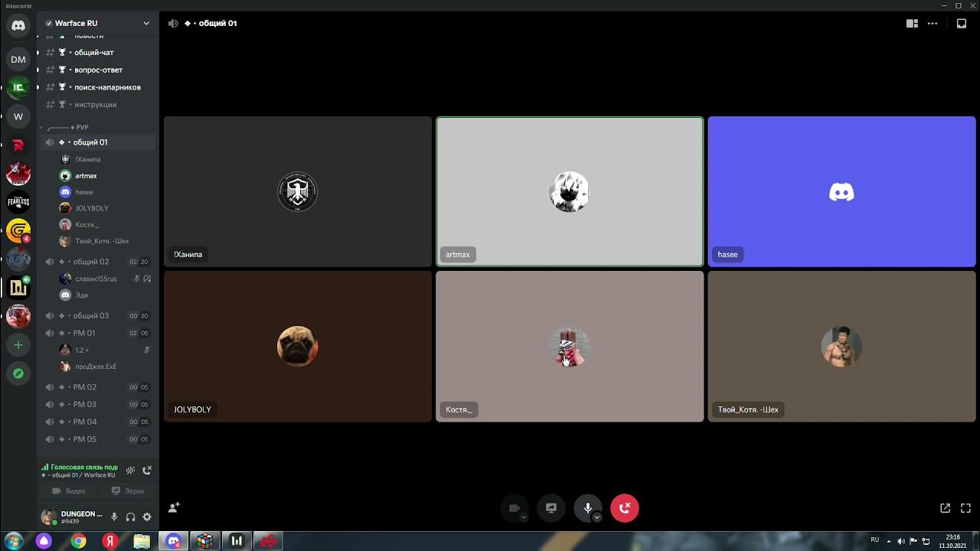
Task: Switch to the W server
Action: coord(18,116)
